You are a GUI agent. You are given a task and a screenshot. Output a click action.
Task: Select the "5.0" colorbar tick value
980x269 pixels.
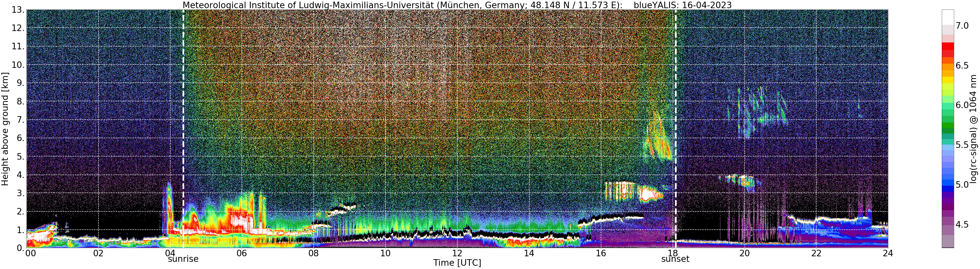click(x=962, y=184)
